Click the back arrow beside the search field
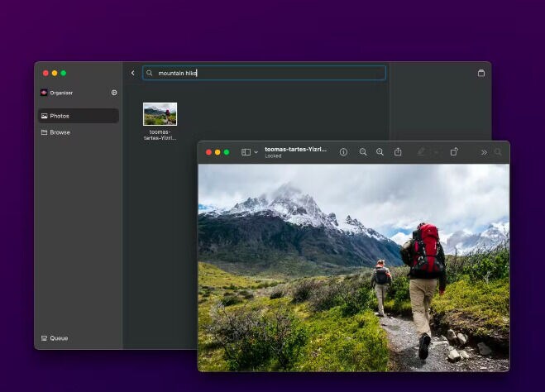 pyautogui.click(x=132, y=73)
